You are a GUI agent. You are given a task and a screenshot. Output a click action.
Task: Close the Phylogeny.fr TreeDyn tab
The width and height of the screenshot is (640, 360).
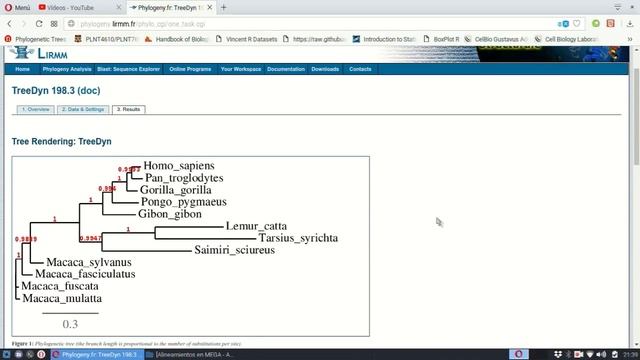[210, 7]
